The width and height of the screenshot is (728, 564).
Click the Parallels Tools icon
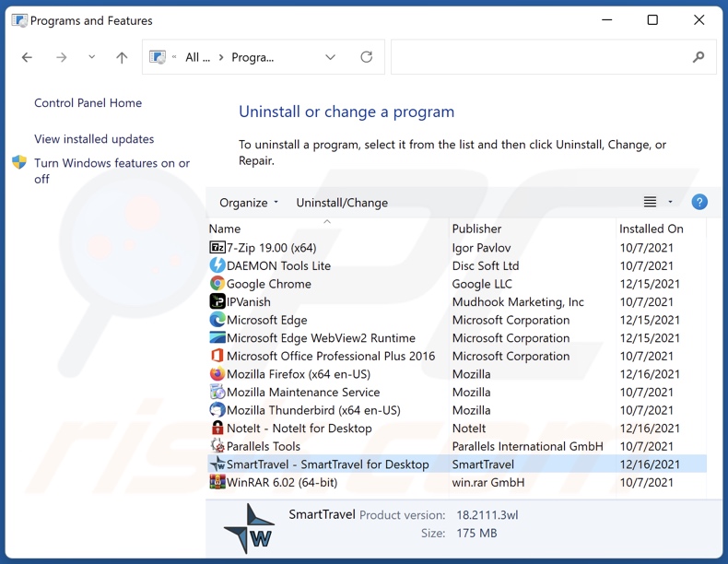(x=217, y=446)
